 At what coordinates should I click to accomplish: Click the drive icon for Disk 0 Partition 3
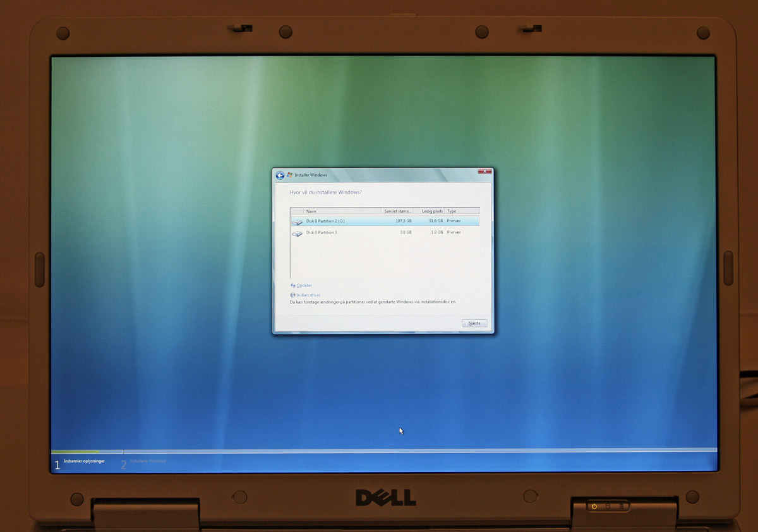pyautogui.click(x=297, y=233)
